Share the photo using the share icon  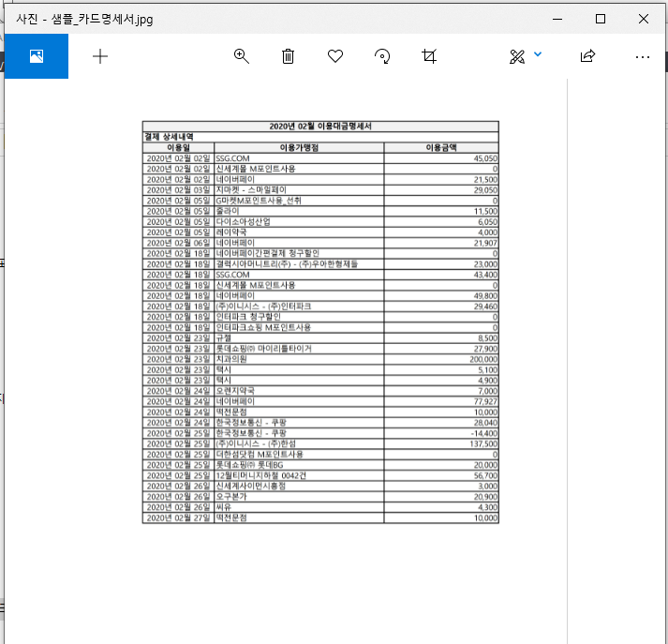pyautogui.click(x=587, y=56)
